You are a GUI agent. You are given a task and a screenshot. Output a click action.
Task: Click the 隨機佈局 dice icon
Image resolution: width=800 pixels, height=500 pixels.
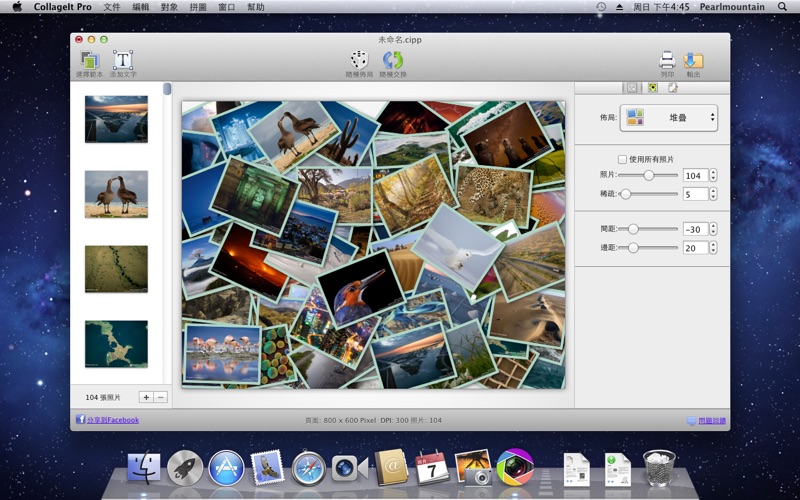tap(359, 60)
